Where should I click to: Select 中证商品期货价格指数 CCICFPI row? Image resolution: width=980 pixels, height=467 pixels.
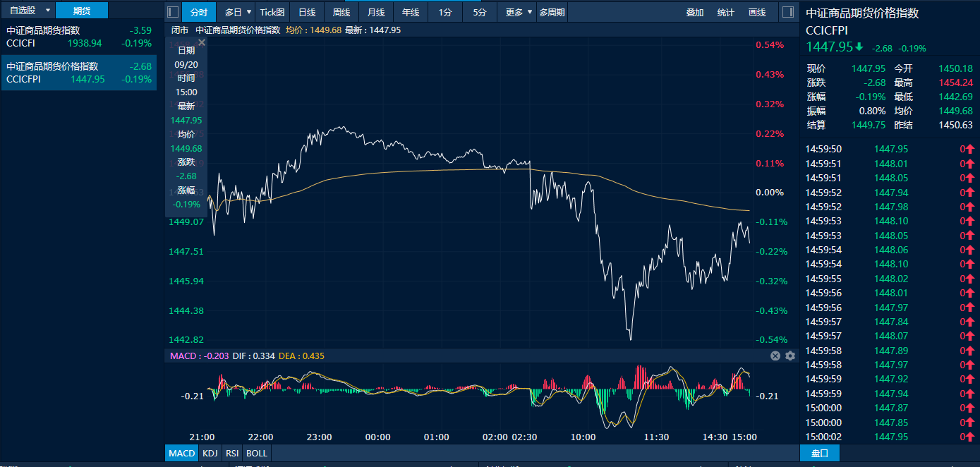[x=78, y=73]
